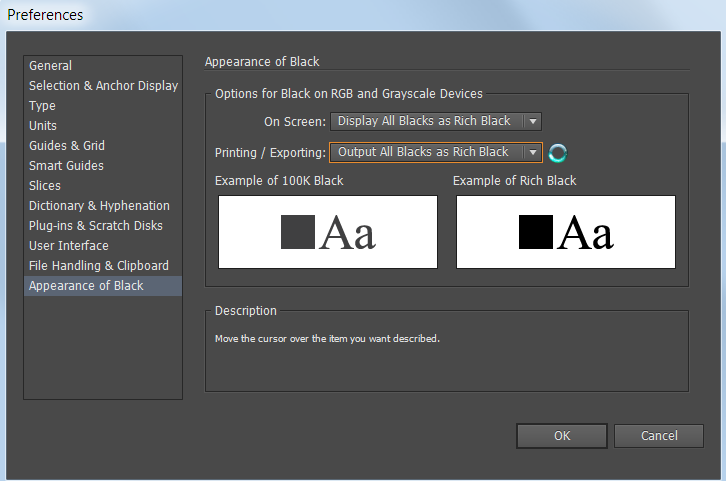
Task: Open the General preferences category
Action: pos(103,66)
